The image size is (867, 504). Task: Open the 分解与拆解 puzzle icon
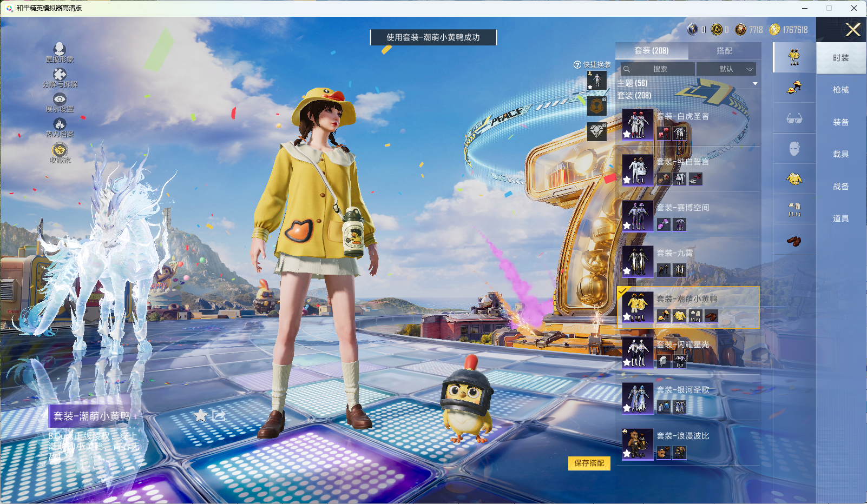tap(60, 74)
